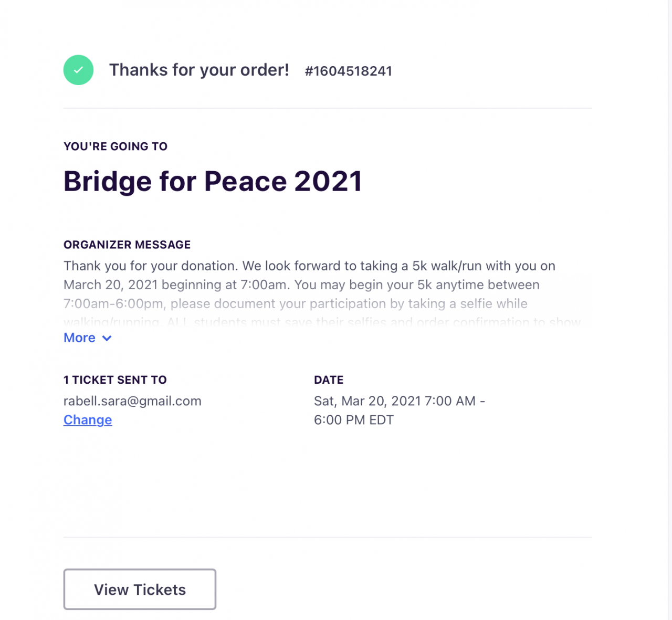This screenshot has height=620, width=672.
Task: Click "March 20, 2021" in the organizer message
Action: [x=111, y=285]
